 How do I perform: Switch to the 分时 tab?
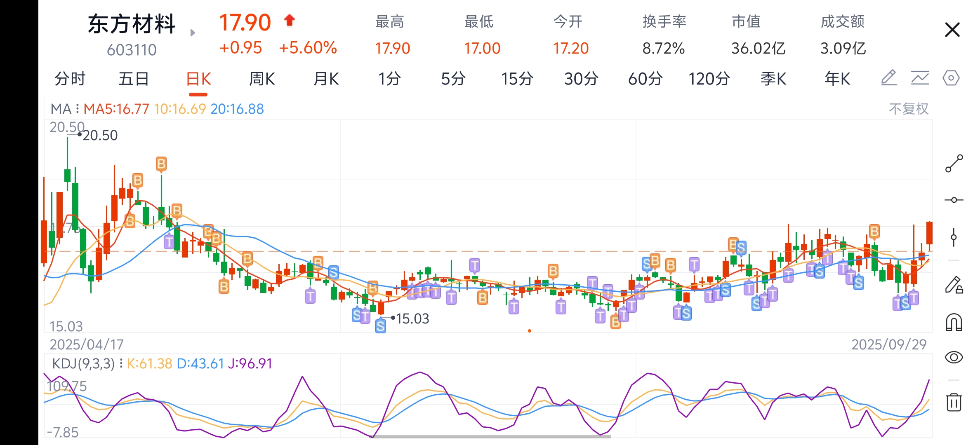70,79
